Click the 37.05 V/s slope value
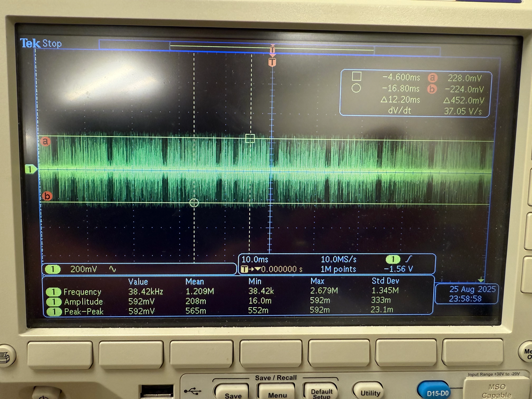532x399 pixels. coord(463,111)
